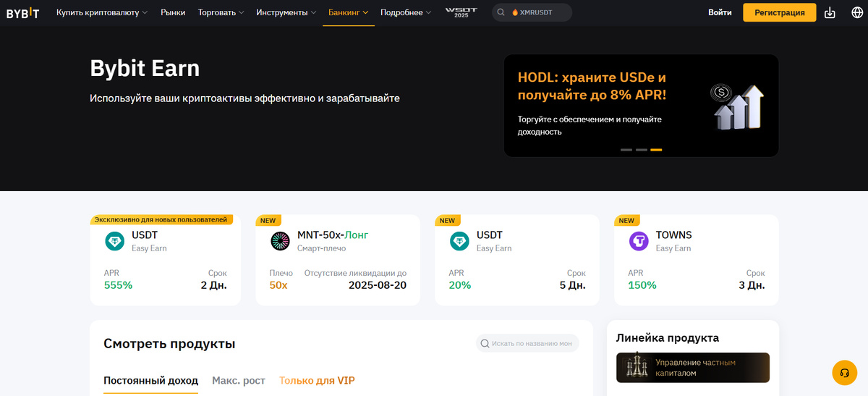Click the USDT icon on 555% card
The width and height of the screenshot is (868, 396).
(x=114, y=241)
